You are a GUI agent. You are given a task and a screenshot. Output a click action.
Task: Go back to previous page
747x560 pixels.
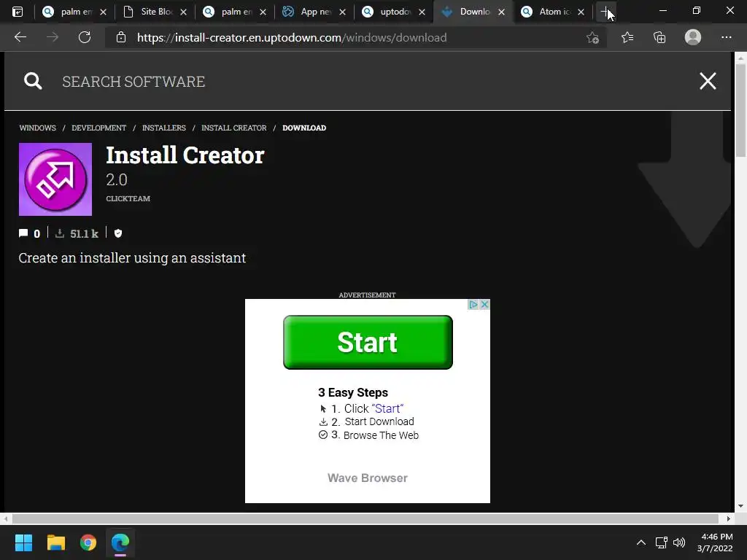pyautogui.click(x=20, y=37)
